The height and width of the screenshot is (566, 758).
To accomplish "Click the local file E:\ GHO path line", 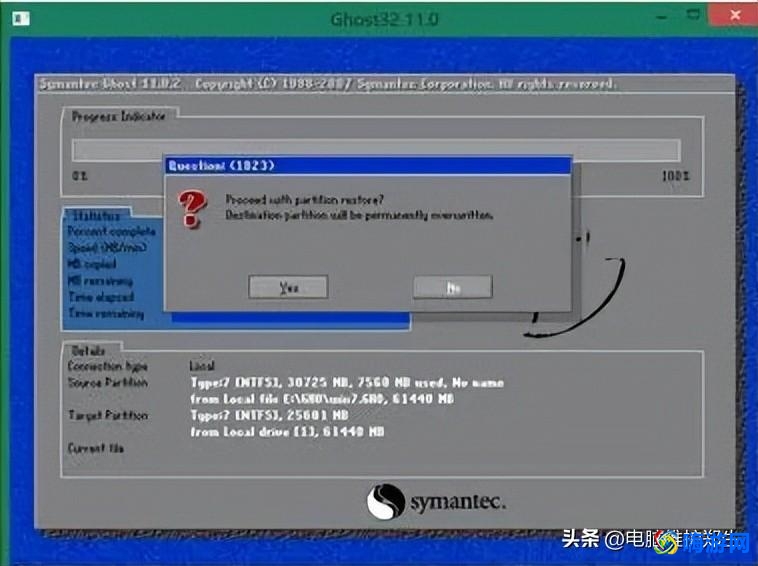I will [322, 399].
